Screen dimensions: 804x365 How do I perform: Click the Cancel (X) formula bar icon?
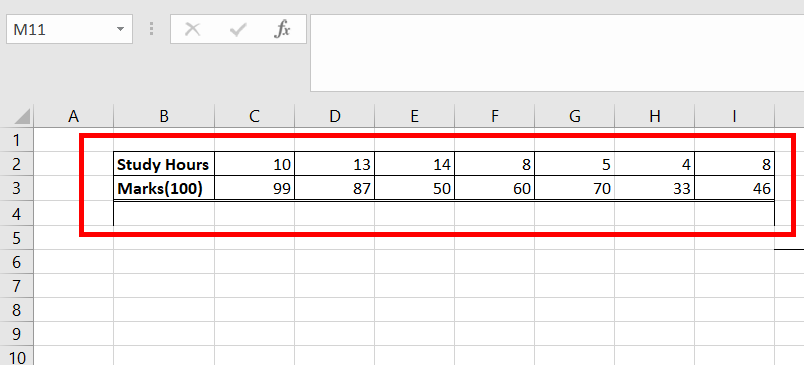(x=192, y=29)
